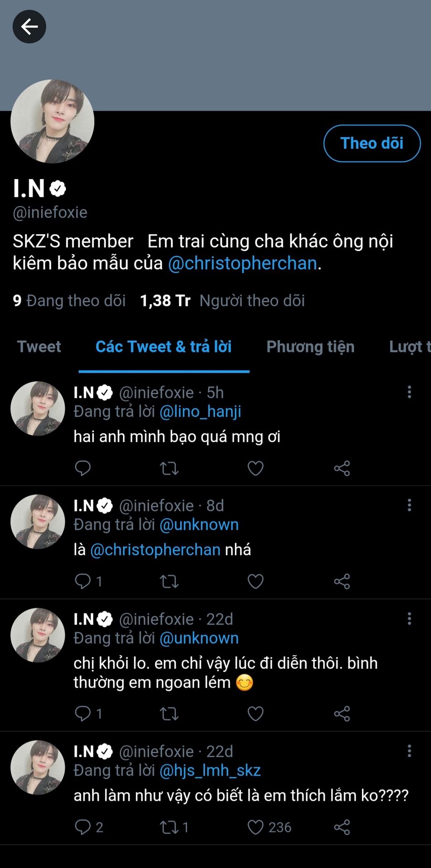Open the more options menu on the 5h tweet

[409, 392]
